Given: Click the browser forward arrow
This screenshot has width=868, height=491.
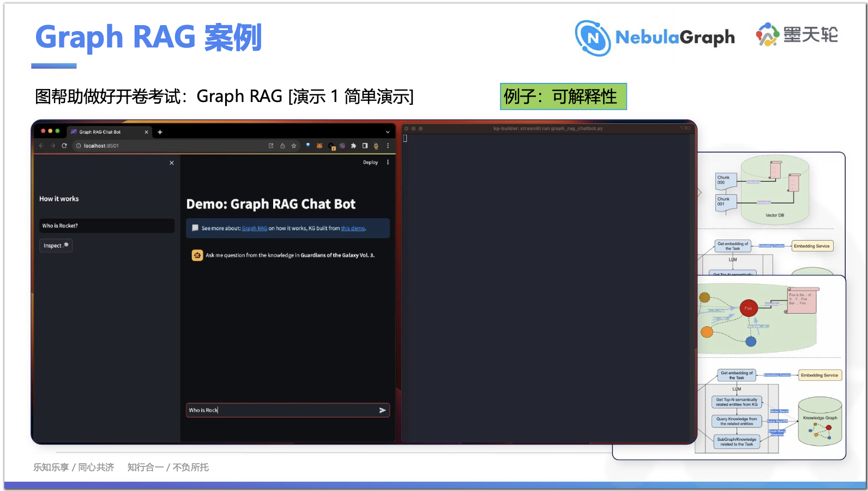Looking at the screenshot, I should pos(53,146).
